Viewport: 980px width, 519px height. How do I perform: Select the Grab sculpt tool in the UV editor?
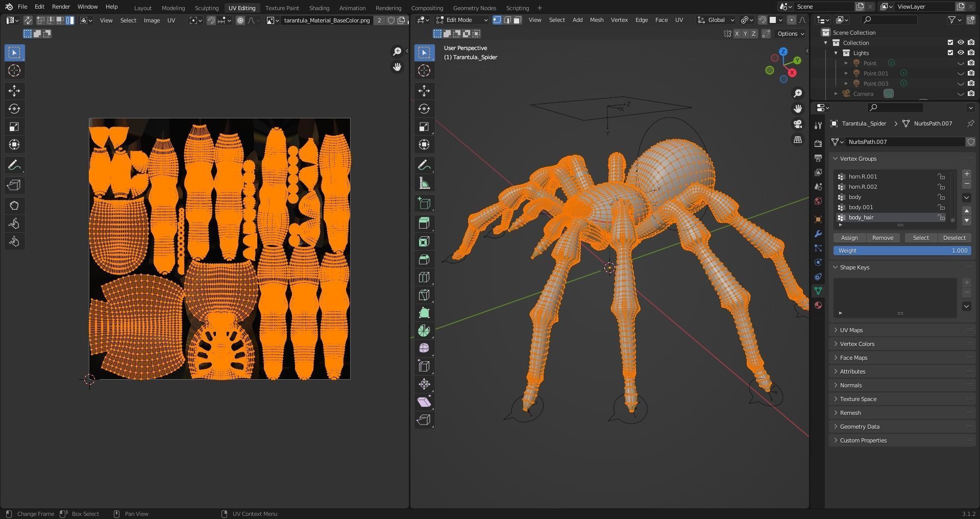tap(14, 206)
